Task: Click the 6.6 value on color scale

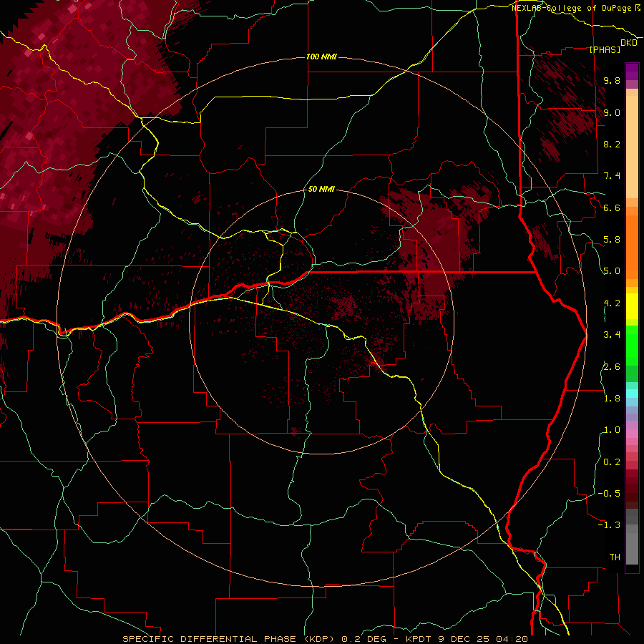Action: 612,208
